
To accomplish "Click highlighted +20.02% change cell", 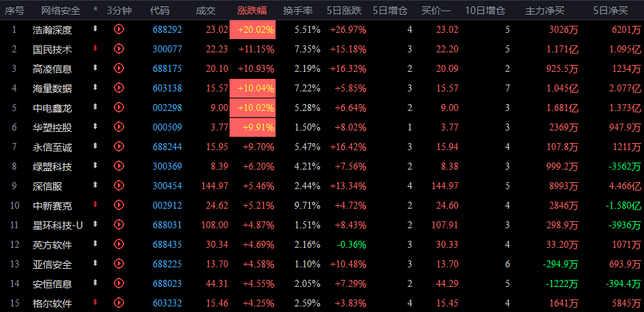I will (x=253, y=29).
